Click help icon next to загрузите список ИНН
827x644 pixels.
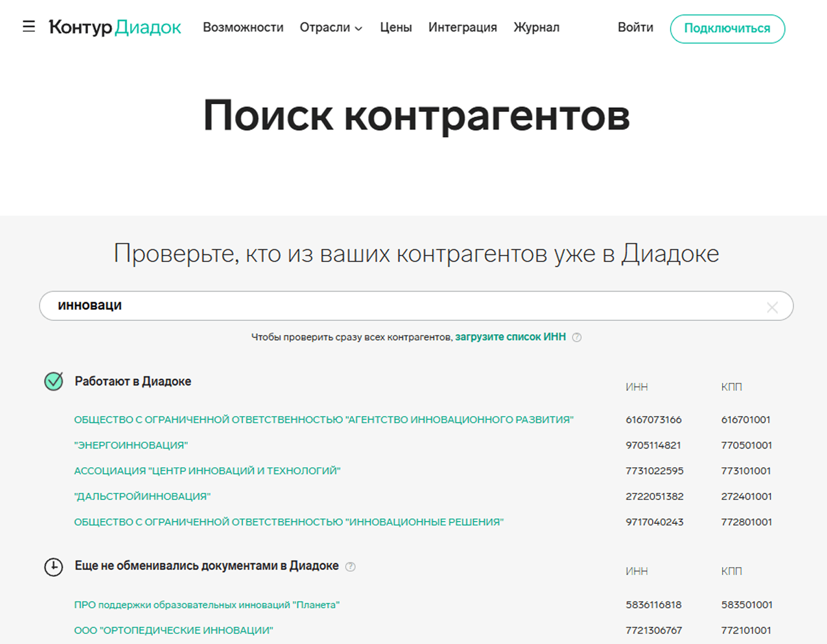point(577,337)
